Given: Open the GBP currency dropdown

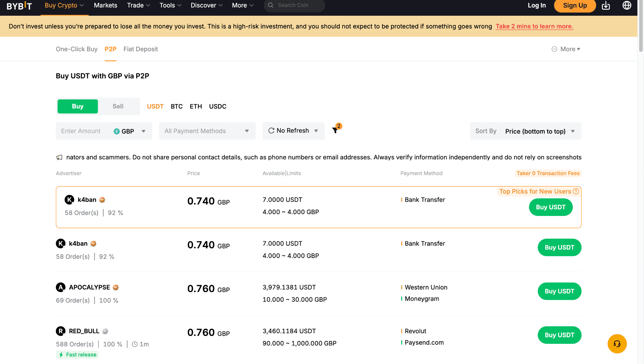Looking at the screenshot, I should click(x=130, y=131).
